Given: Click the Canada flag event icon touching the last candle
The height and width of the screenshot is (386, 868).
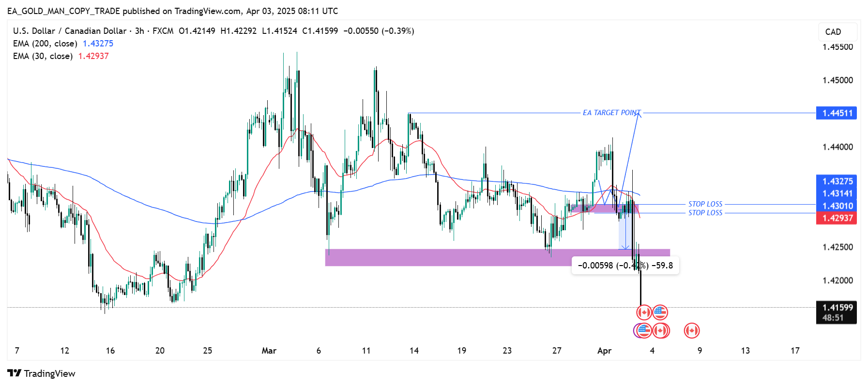Looking at the screenshot, I should pos(644,312).
